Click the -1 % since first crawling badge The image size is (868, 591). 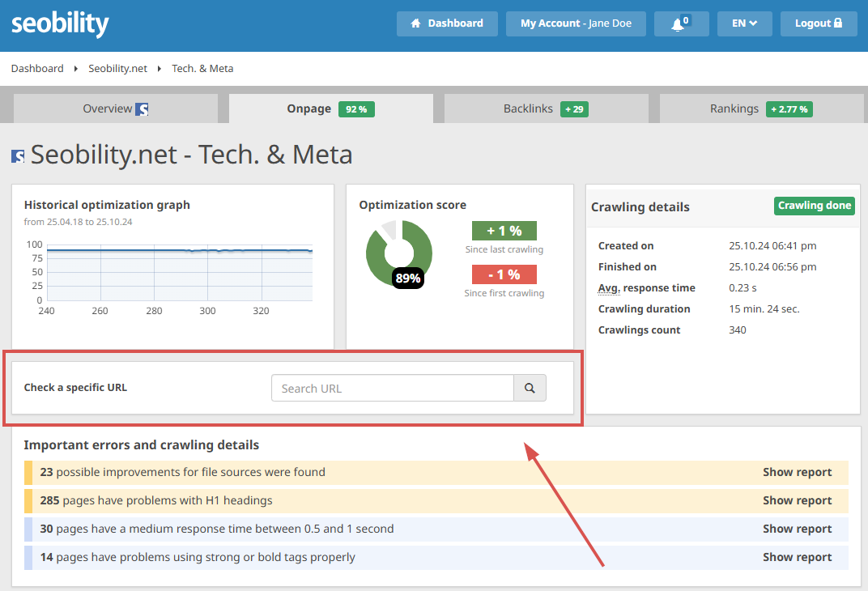tap(504, 274)
